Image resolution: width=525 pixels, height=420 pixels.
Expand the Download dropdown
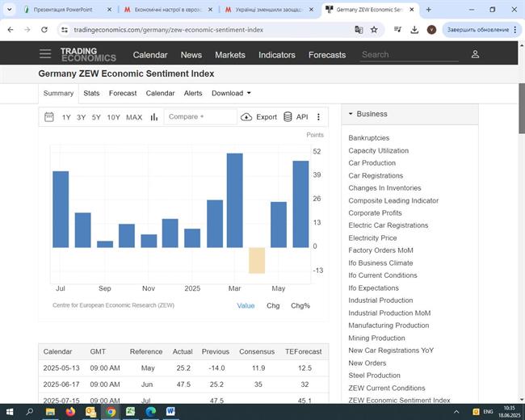231,94
